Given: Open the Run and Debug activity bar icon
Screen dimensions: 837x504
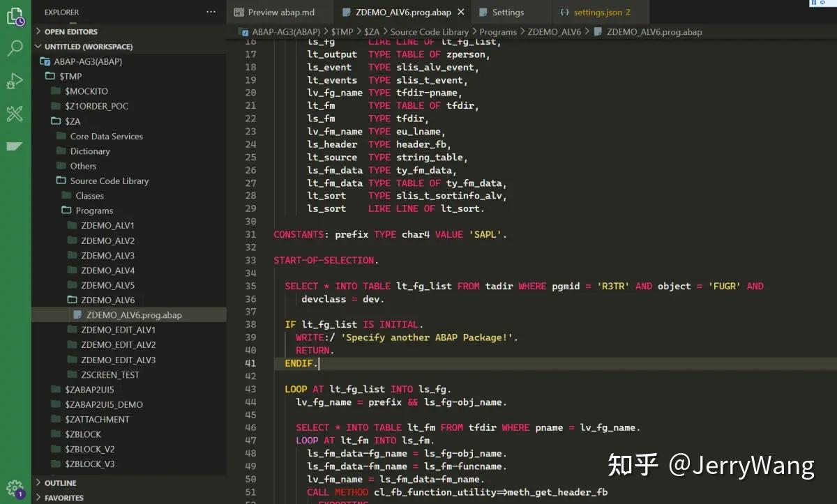Looking at the screenshot, I should pos(15,81).
